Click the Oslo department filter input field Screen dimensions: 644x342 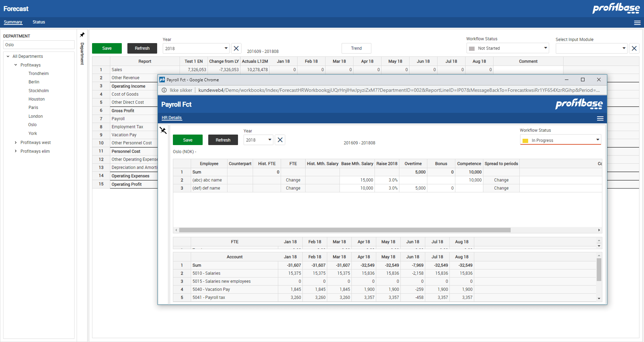point(38,45)
